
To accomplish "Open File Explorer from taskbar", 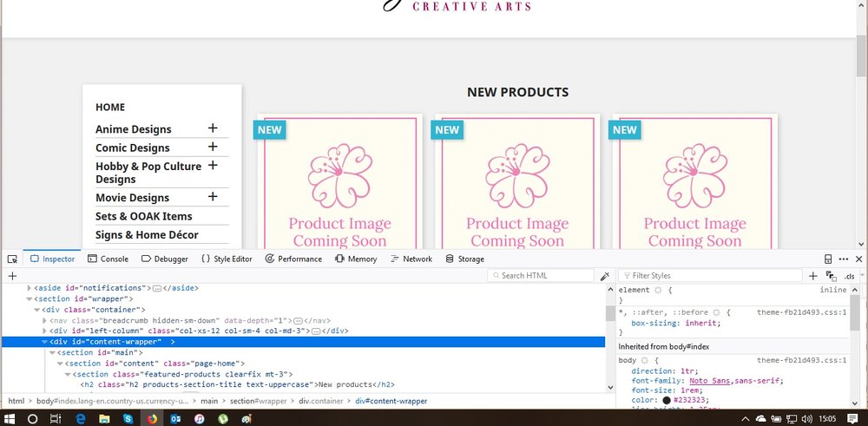I will point(104,419).
